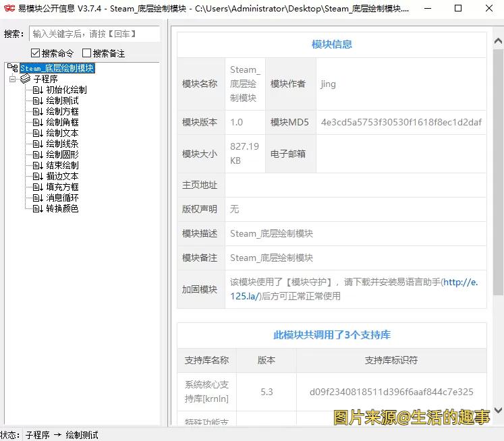504x441 pixels.
Task: Collapse the 子程序 tree node
Action: click(13, 79)
